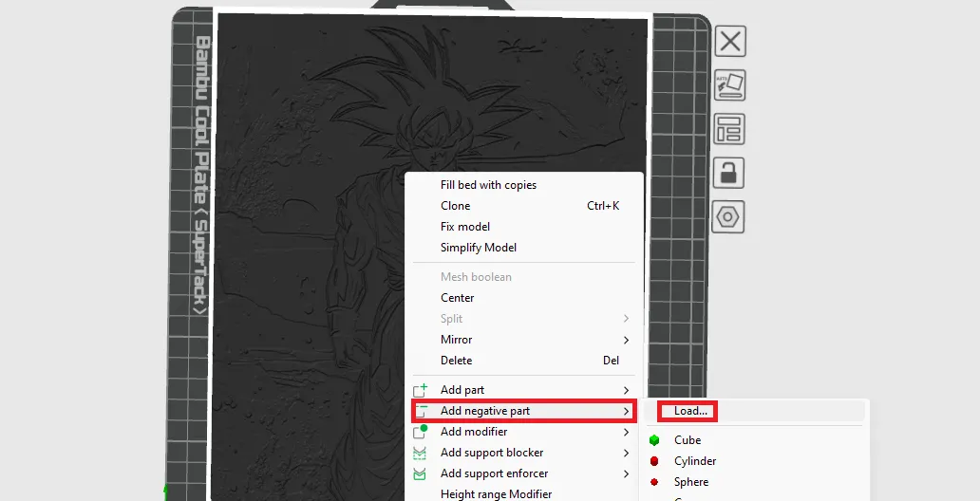980x501 pixels.
Task: Click the arrange plate layout icon
Action: point(729,129)
